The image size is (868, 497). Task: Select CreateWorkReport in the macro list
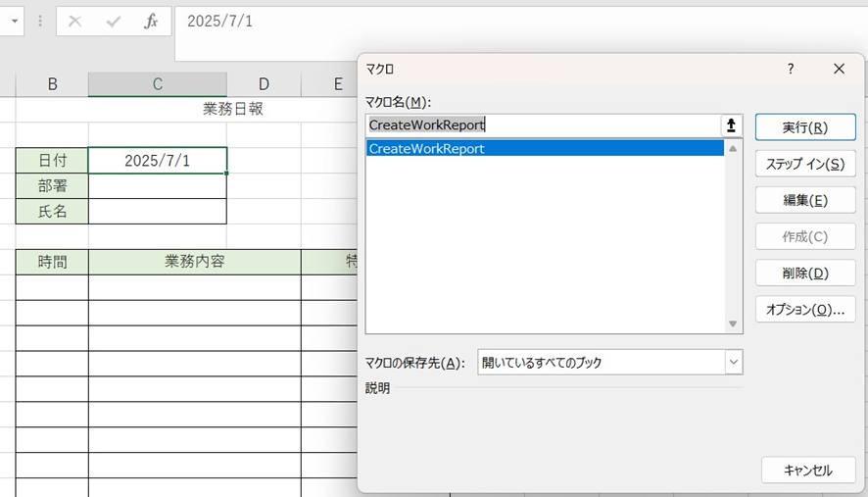point(427,149)
